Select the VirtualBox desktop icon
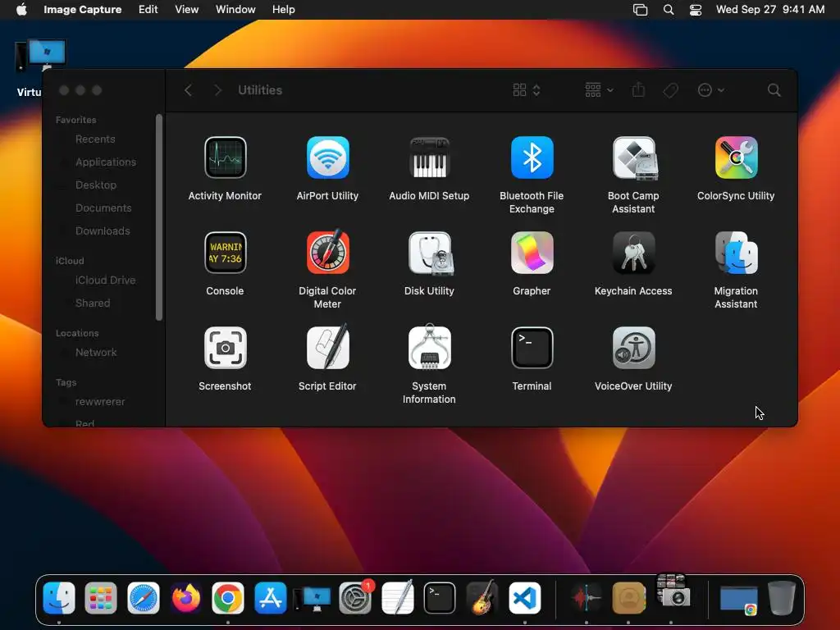Viewport: 840px width, 630px height. coord(41,56)
